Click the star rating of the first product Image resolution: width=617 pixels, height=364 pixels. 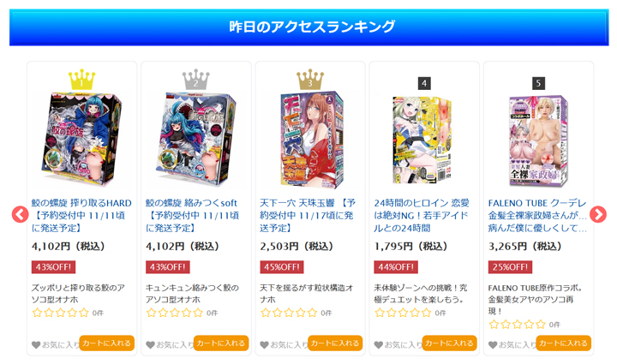pos(61,313)
